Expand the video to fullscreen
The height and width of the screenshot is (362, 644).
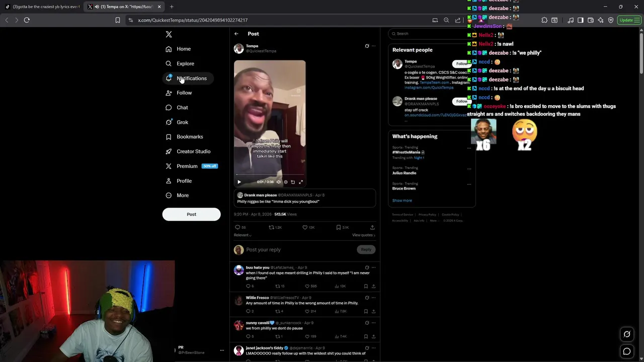click(x=301, y=182)
